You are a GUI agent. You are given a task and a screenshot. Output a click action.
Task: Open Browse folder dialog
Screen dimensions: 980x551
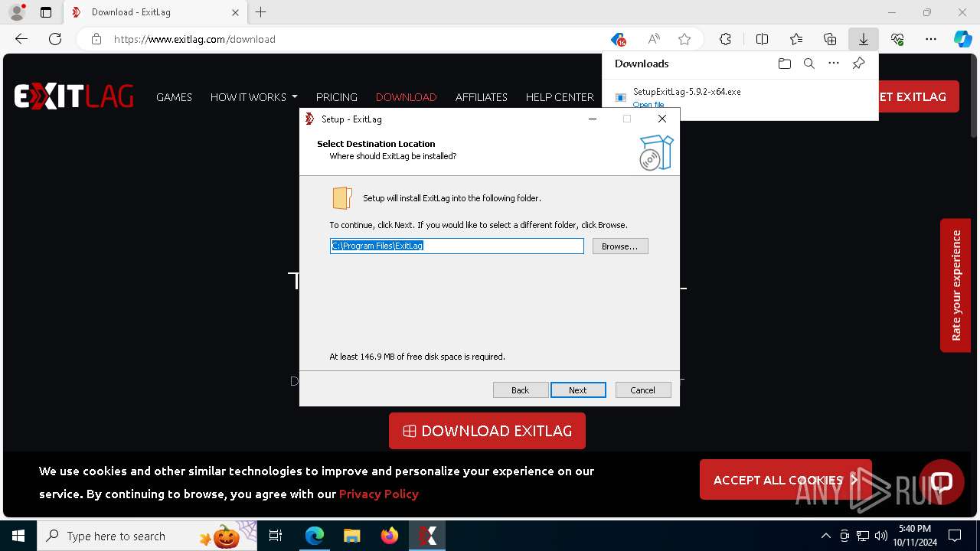tap(620, 246)
